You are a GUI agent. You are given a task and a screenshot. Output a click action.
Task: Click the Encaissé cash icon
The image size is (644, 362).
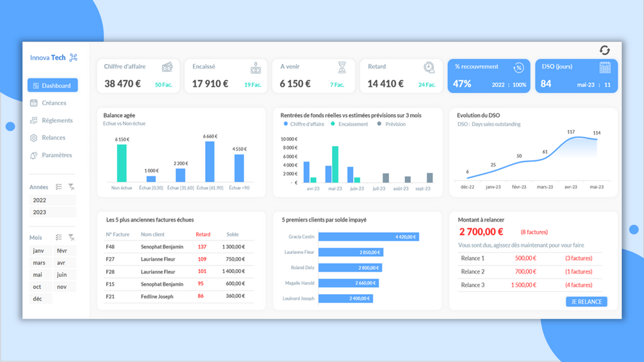point(256,68)
